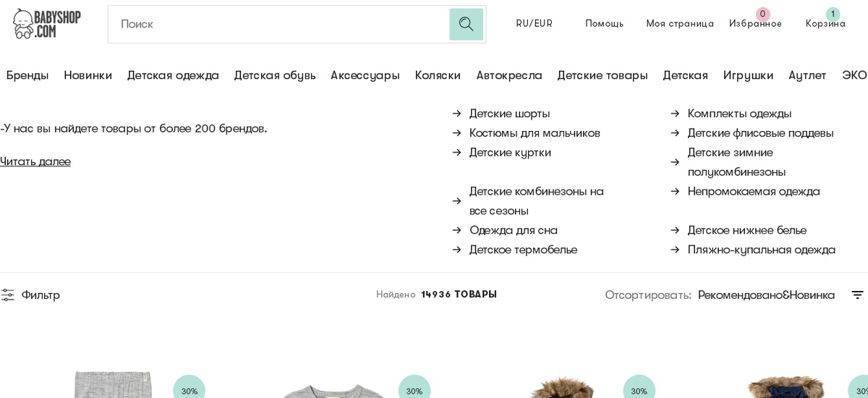
Task: Click the text about 200 brands
Action: point(134,128)
